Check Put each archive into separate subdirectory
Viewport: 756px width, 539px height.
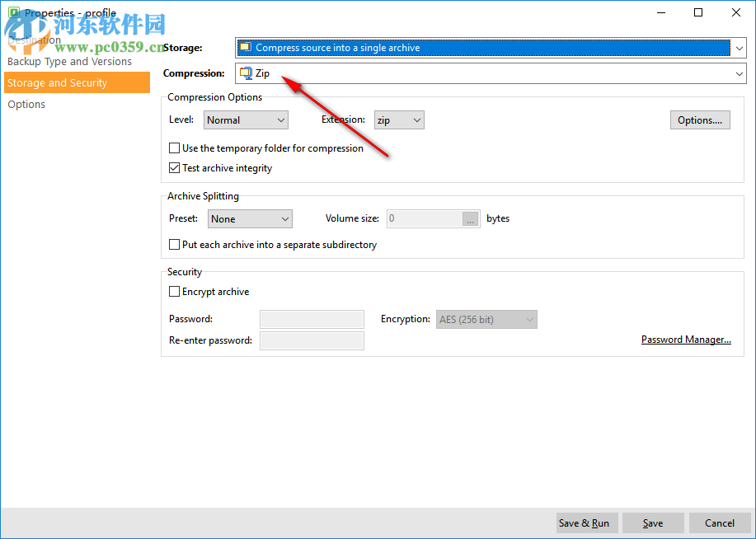pos(174,245)
